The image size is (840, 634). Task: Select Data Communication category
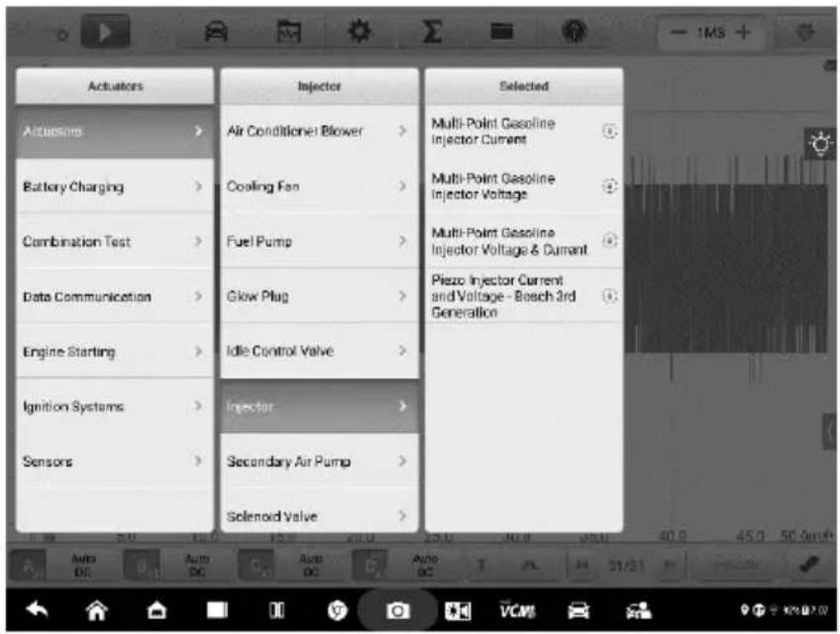(x=115, y=296)
